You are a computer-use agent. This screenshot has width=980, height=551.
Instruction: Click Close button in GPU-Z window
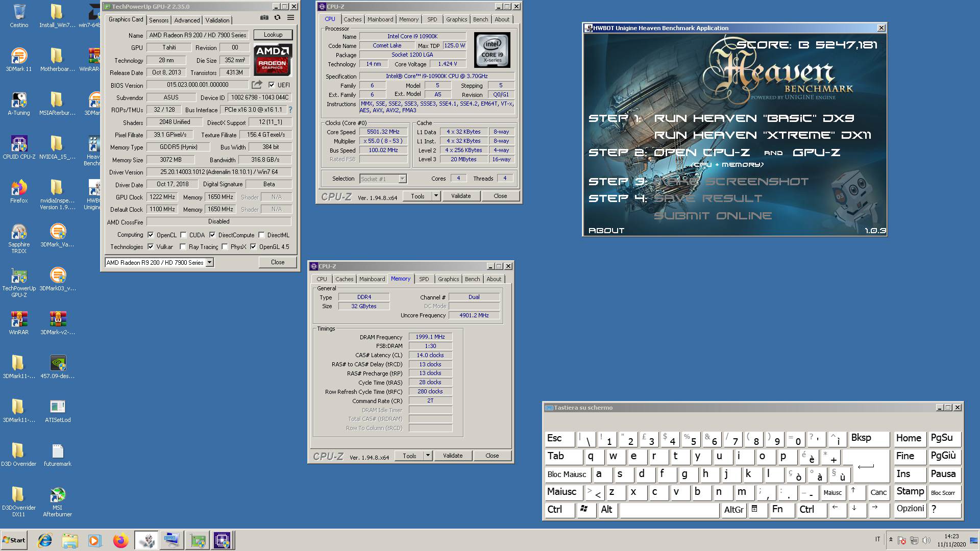coord(278,262)
